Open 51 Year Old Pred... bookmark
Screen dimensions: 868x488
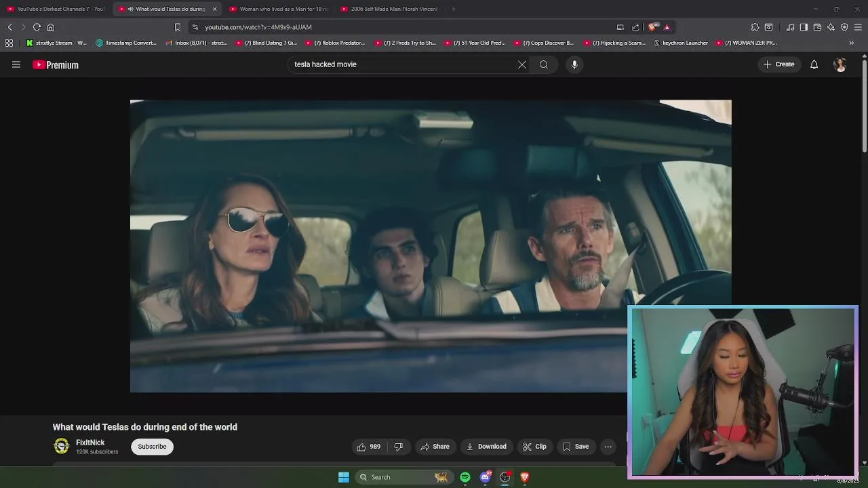(x=475, y=43)
